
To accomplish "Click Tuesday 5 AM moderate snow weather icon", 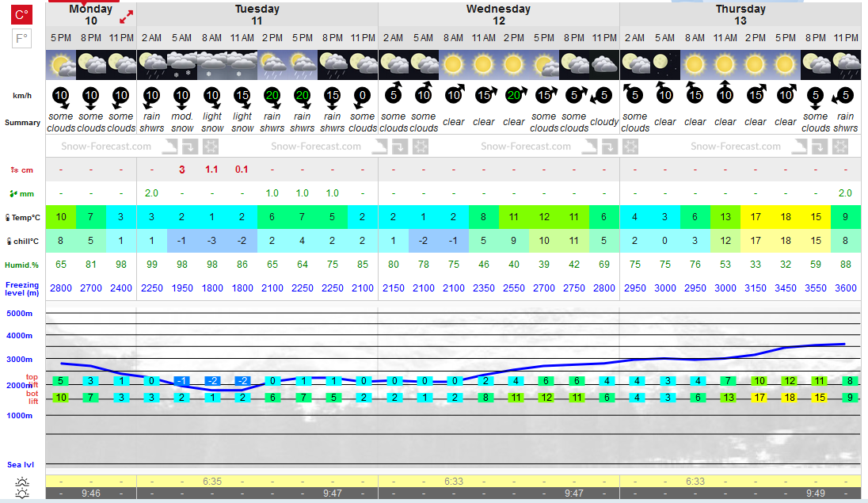I will (181, 65).
